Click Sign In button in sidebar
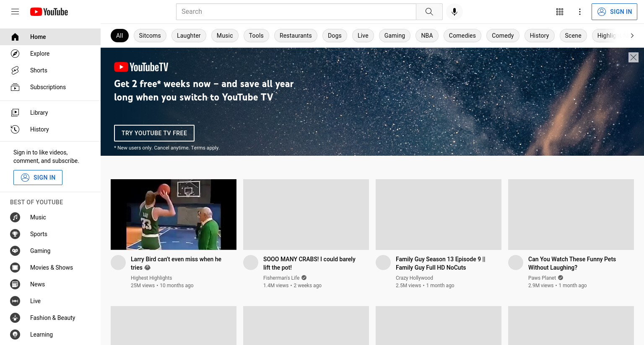 point(38,178)
